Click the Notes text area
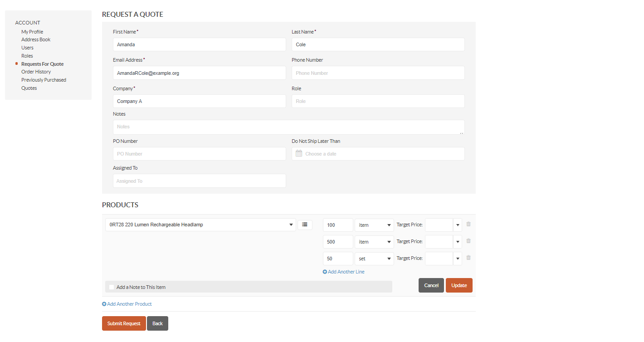The height and width of the screenshot is (342, 644). [x=289, y=127]
